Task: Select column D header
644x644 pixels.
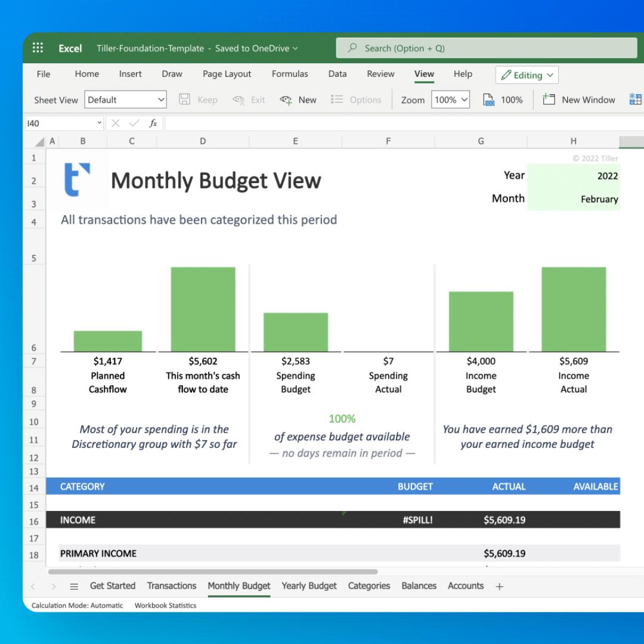Action: coord(203,141)
